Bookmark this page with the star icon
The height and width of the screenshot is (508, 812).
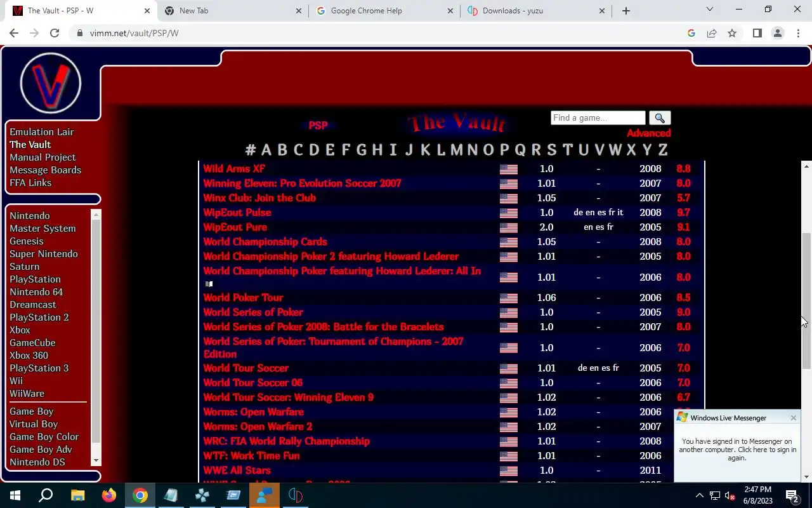[x=732, y=33]
